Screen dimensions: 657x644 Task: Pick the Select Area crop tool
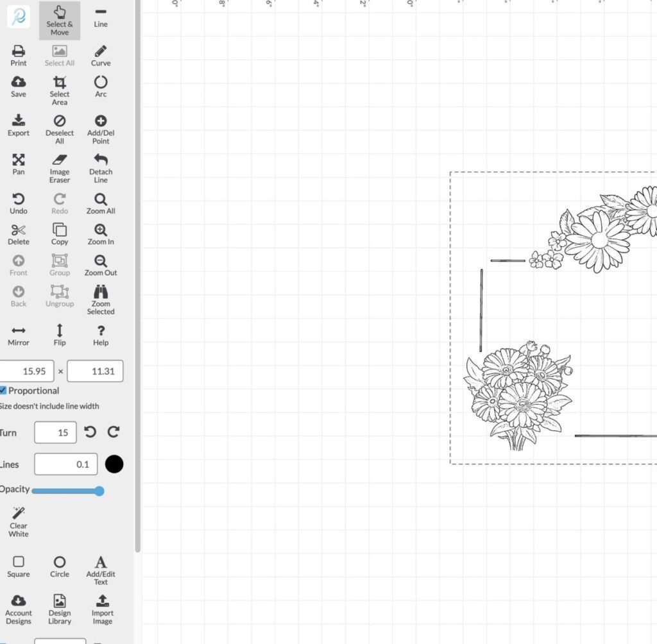[x=60, y=90]
